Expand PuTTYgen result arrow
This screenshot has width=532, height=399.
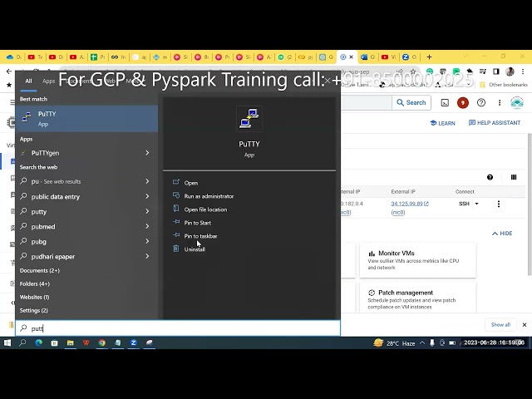point(147,153)
